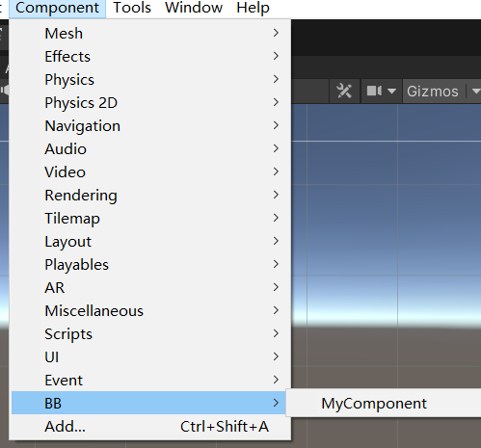This screenshot has height=448, width=481.
Task: Expand the Scripts submenu
Action: (x=149, y=334)
